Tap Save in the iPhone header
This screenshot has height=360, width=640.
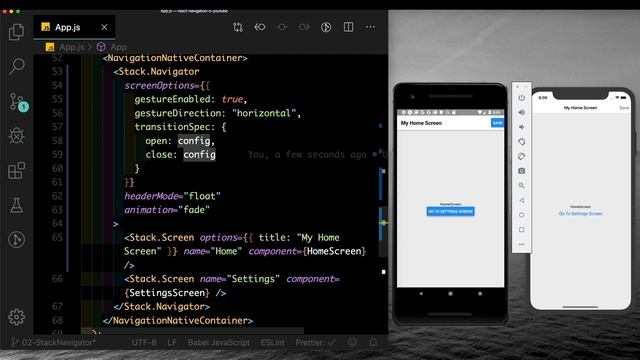point(624,108)
